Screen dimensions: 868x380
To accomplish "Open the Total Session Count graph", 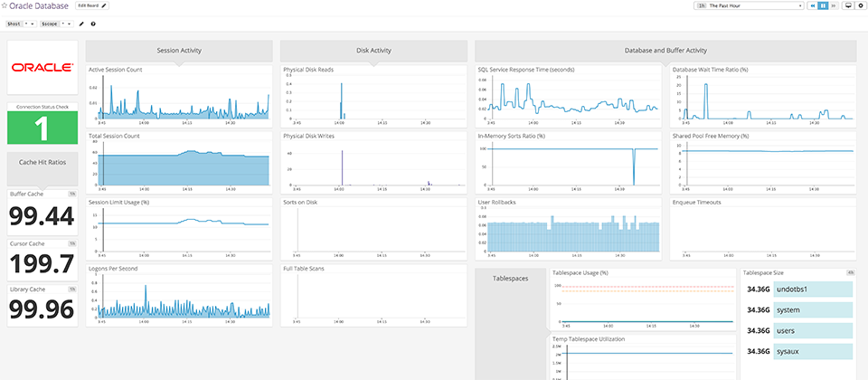I will tap(179, 163).
